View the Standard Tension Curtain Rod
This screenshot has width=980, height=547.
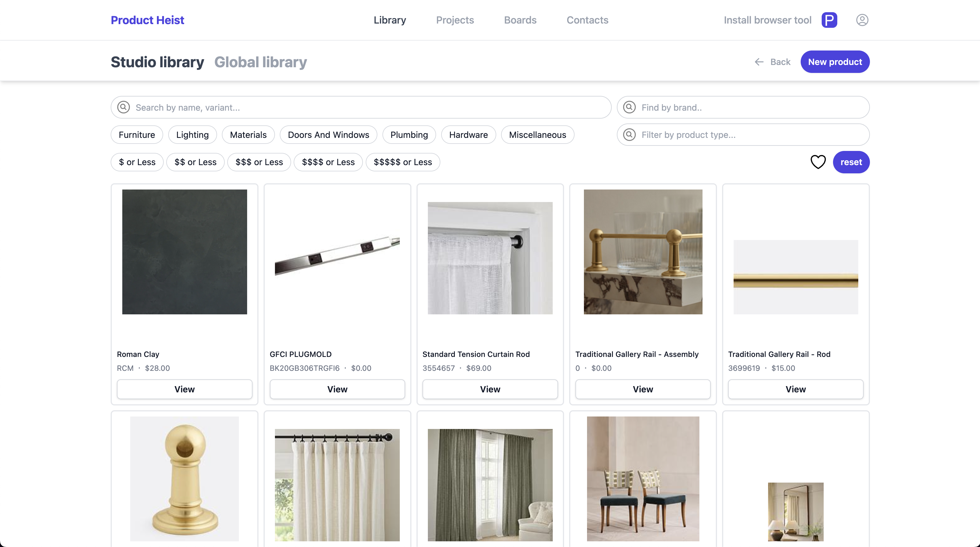490,389
